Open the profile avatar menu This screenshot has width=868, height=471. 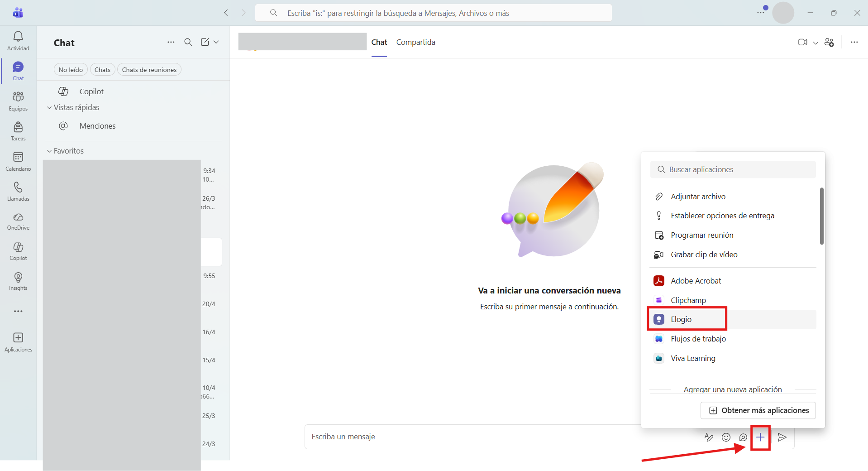coord(783,13)
